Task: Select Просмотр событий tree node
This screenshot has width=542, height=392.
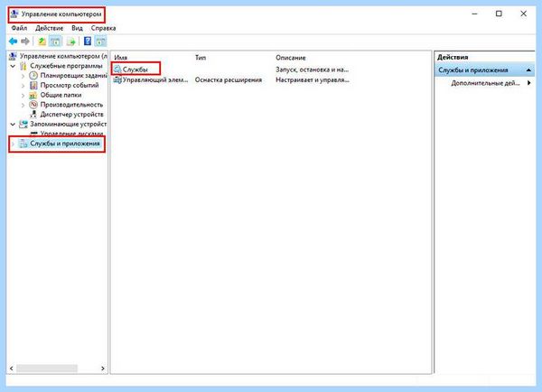Action: (x=70, y=85)
